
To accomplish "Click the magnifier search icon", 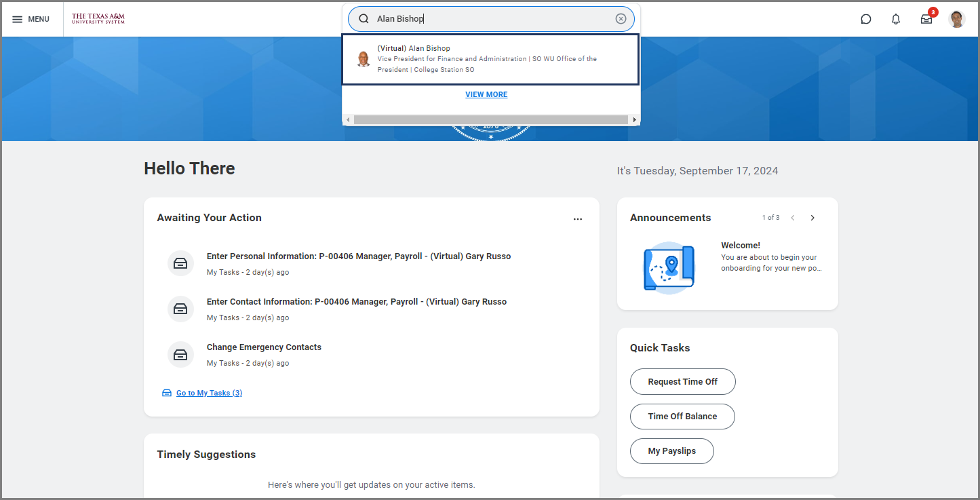I will [364, 19].
